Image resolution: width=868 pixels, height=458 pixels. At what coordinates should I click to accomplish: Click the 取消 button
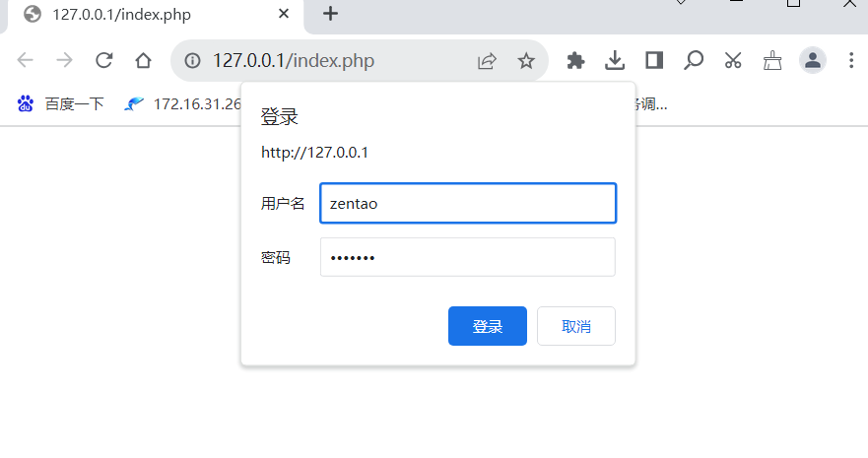(x=575, y=326)
